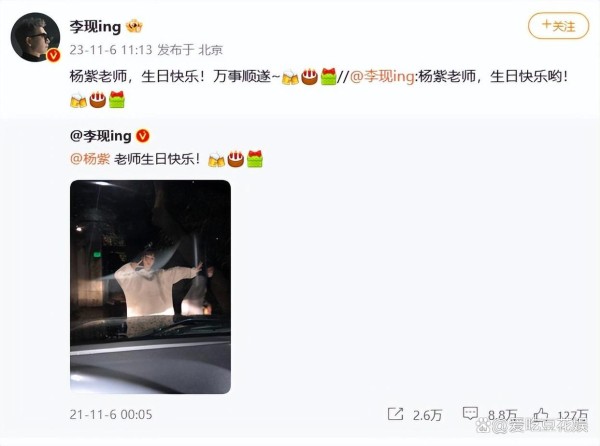This screenshot has height=446, width=600.
Task: Open the @杨紫 mention link
Action: [x=90, y=159]
